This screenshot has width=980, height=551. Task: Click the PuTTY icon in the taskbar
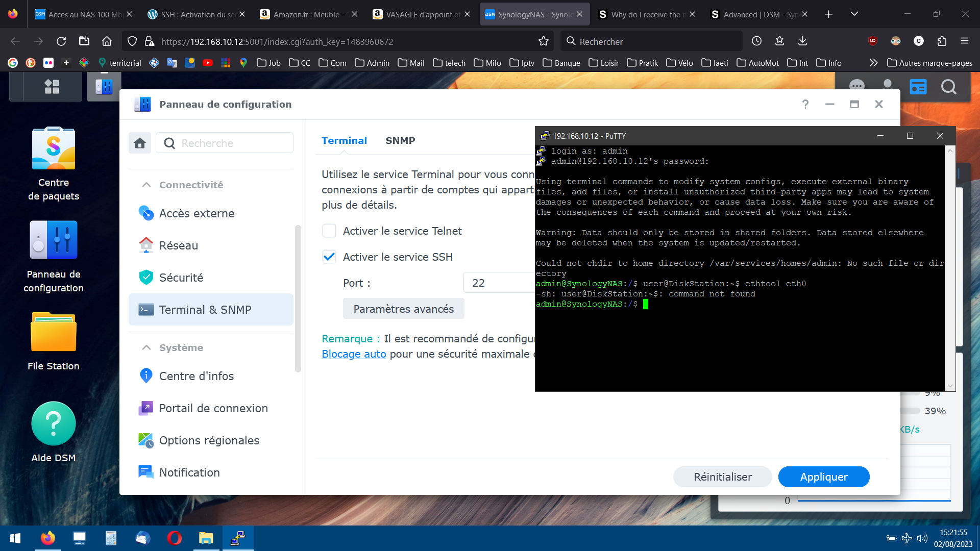238,538
